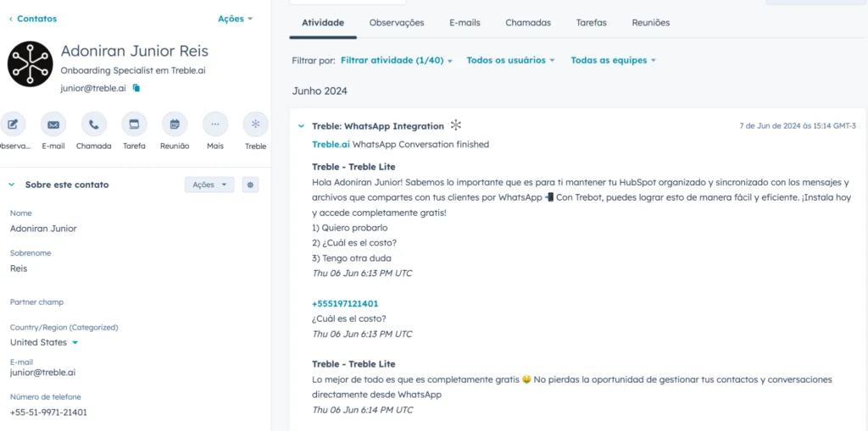Click the Sobrenome field label
Viewport: 868px width, 431px height.
tap(31, 253)
